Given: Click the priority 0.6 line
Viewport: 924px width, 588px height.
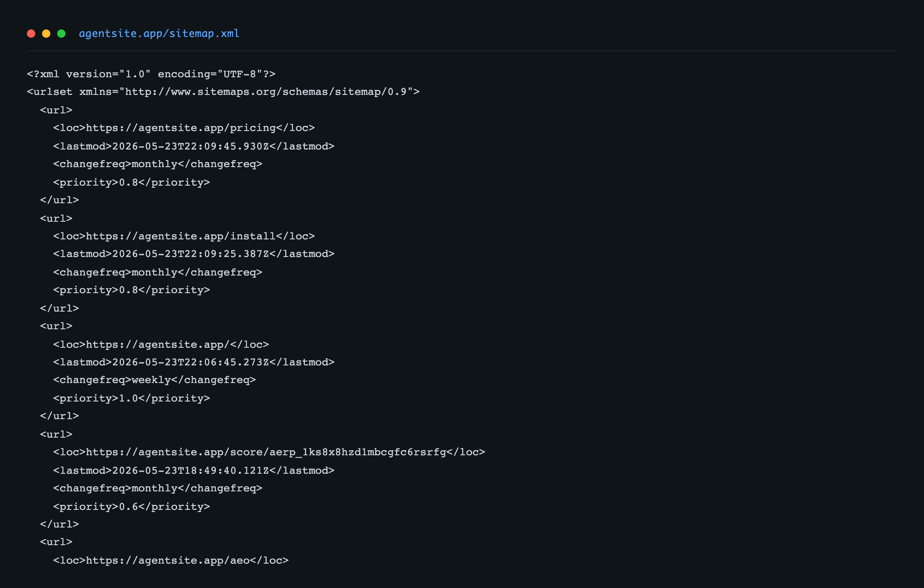Looking at the screenshot, I should (131, 507).
